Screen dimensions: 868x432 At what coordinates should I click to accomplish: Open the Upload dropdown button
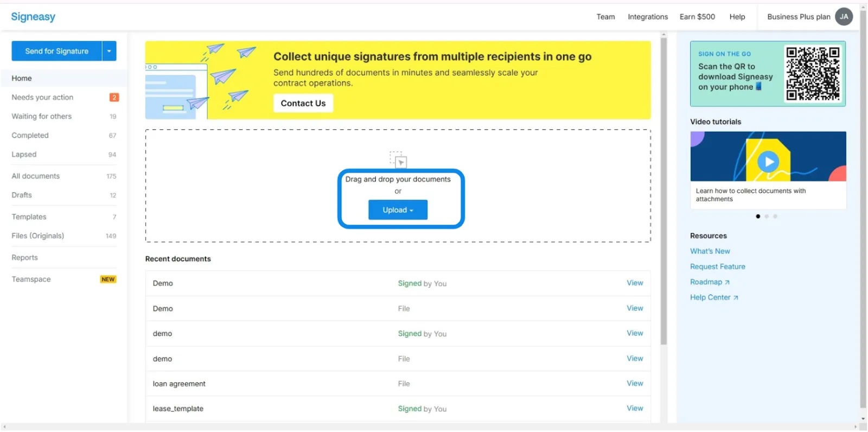[398, 210]
